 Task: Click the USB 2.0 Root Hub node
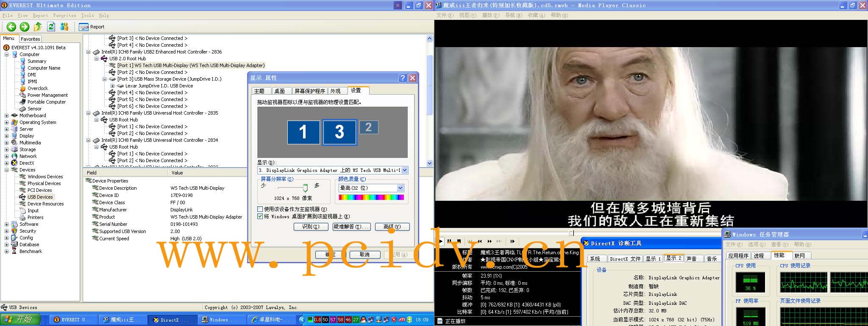123,59
